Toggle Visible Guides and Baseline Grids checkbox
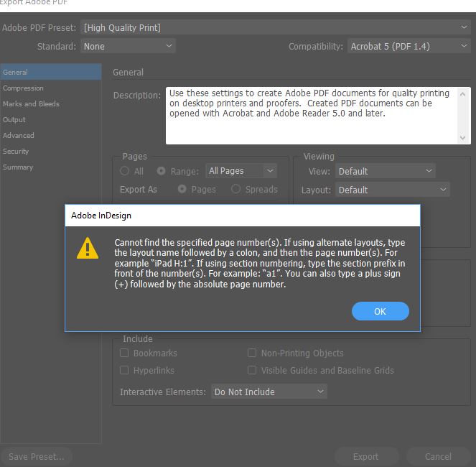The image size is (476, 467). tap(252, 370)
